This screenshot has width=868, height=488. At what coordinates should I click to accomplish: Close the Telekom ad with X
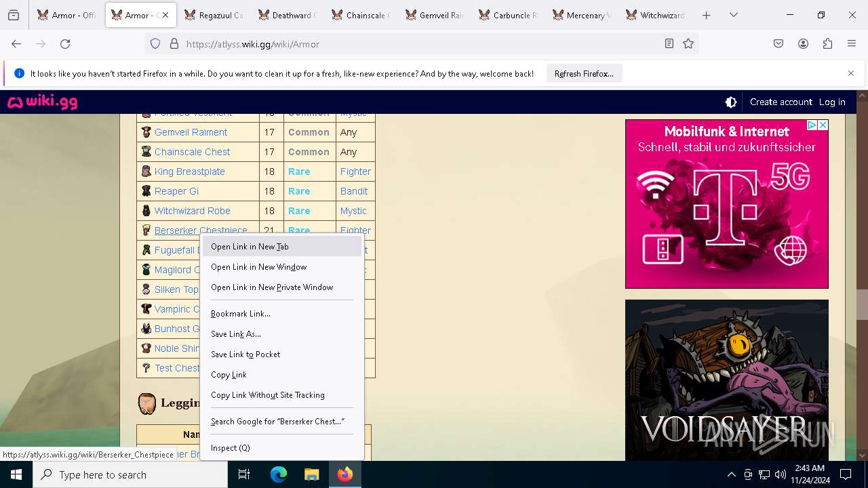coord(823,125)
